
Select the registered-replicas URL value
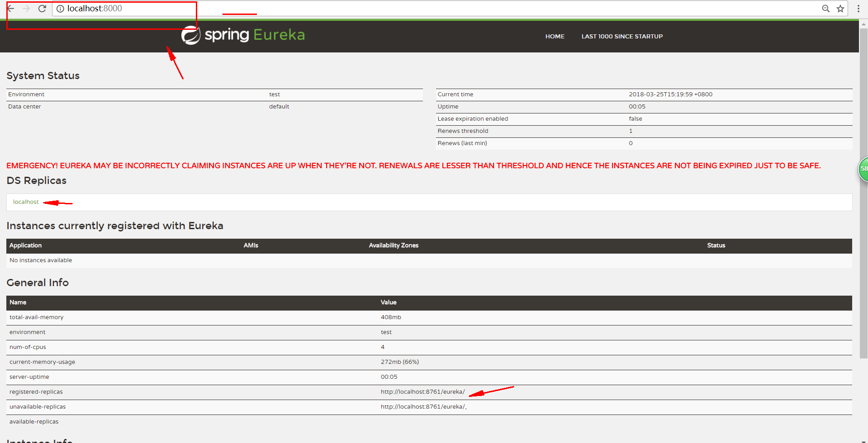tap(422, 392)
